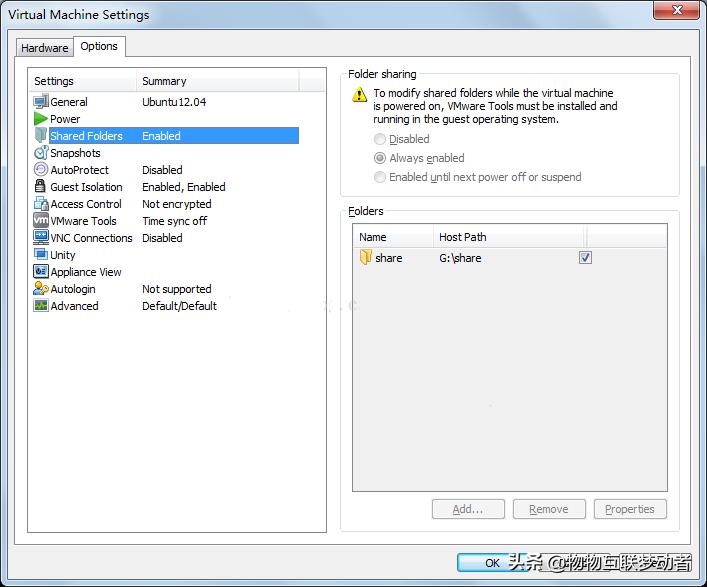Screen dimensions: 707x587
Task: Select the Shared Folders label
Action: click(86, 136)
